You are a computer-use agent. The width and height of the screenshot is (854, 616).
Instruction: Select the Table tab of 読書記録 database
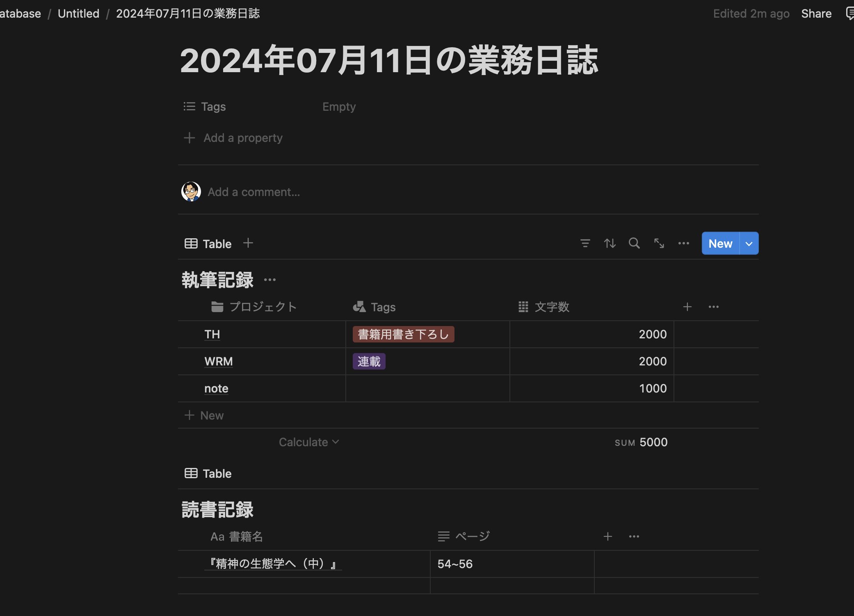208,473
